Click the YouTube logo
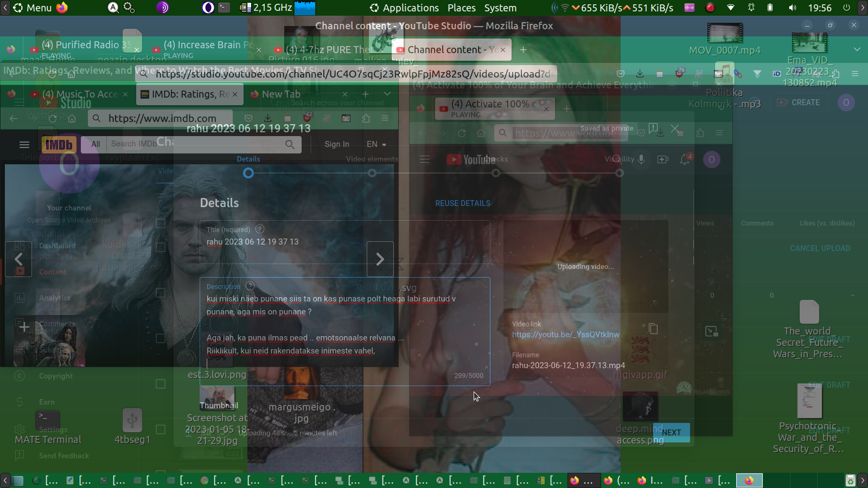The width and height of the screenshot is (868, 488). pos(470,159)
